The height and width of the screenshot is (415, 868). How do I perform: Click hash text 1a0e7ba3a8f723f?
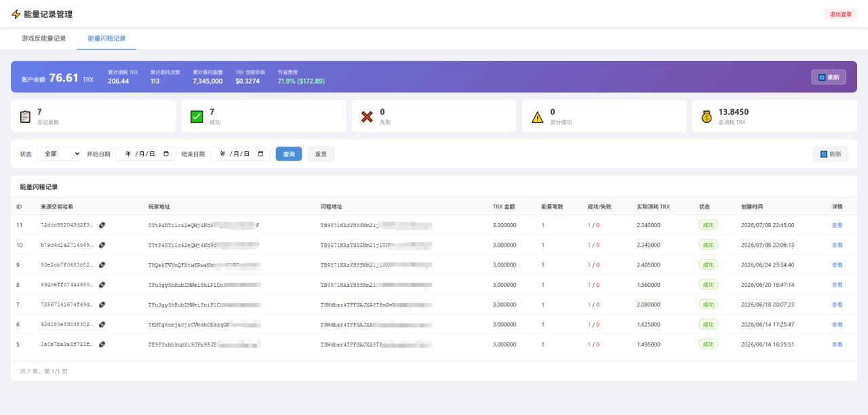(68, 344)
